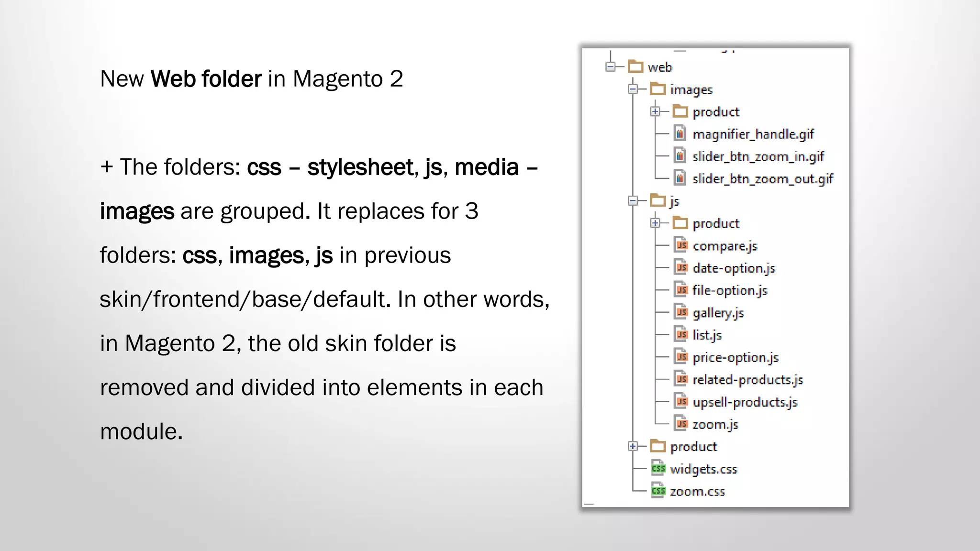Screen dimensions: 980x551
Task: Click the list.js file icon
Action: pos(681,334)
